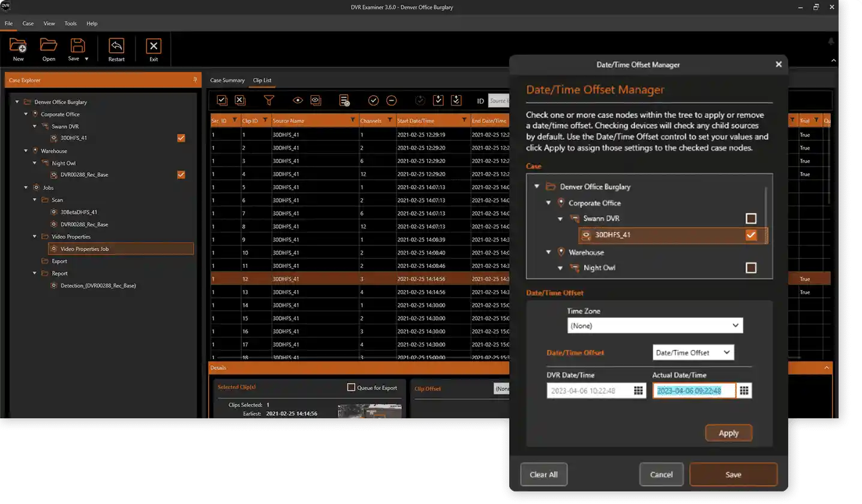Click filter icon on Channels column
862x504 pixels.
pos(390,120)
